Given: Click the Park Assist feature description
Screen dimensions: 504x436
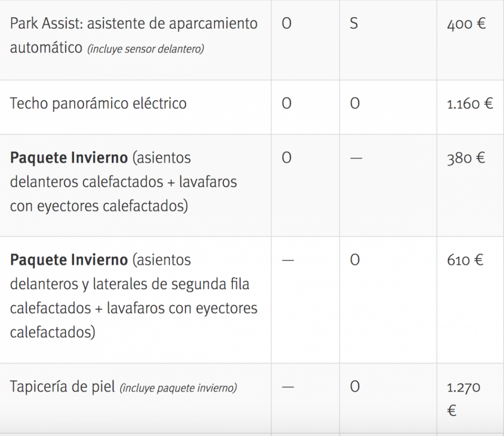Looking at the screenshot, I should (133, 24).
